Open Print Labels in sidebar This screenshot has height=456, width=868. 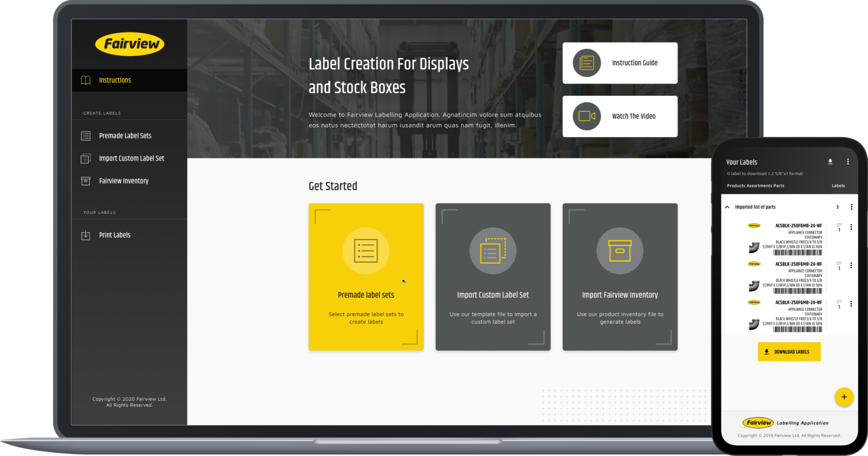115,235
